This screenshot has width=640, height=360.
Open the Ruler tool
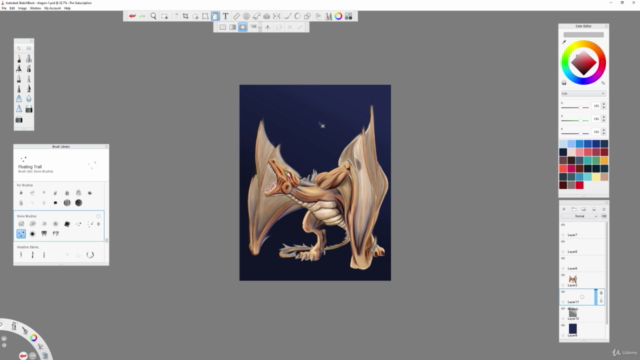pyautogui.click(x=236, y=16)
